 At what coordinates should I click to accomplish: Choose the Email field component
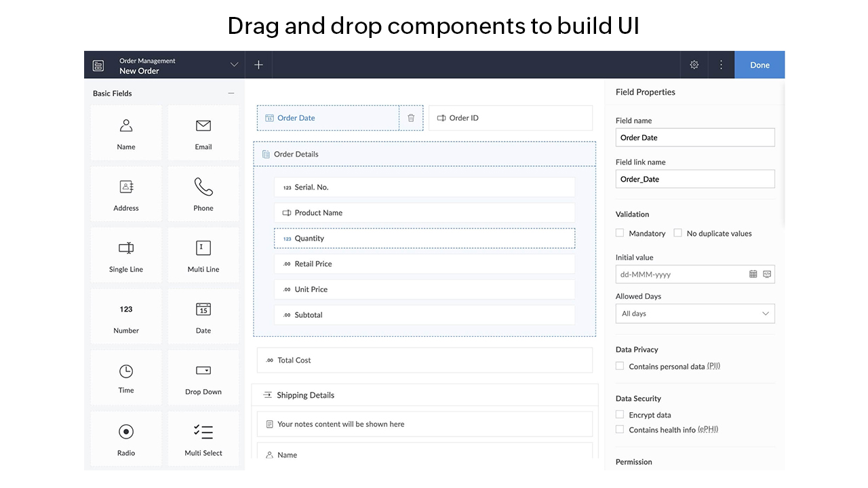click(203, 133)
